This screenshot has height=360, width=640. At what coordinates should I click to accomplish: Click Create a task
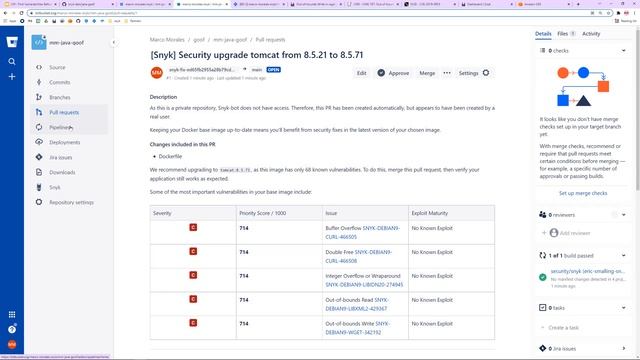click(563, 327)
